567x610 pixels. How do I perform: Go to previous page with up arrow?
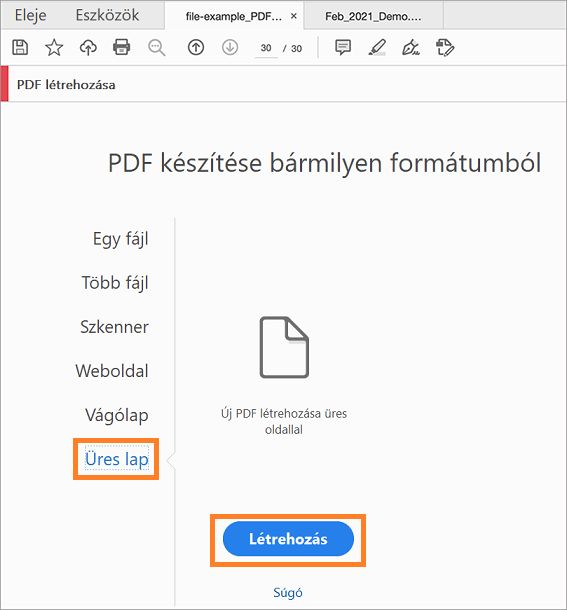pyautogui.click(x=196, y=47)
